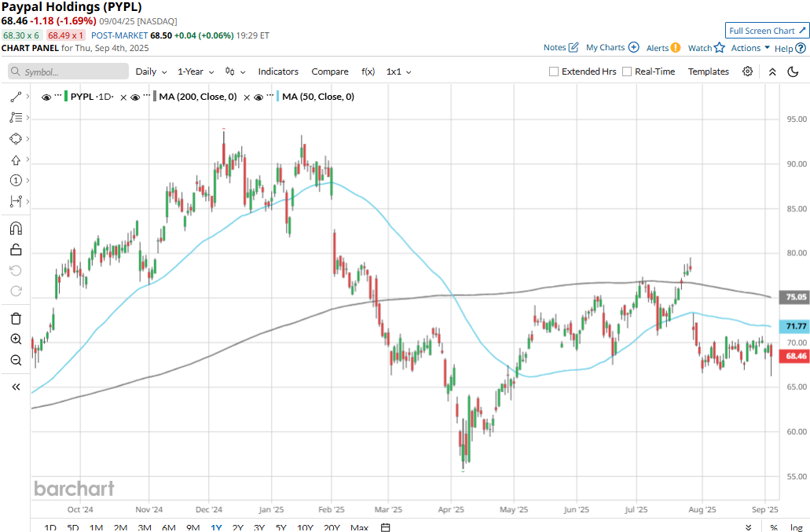Open the f(x) expressions dialog

click(368, 72)
